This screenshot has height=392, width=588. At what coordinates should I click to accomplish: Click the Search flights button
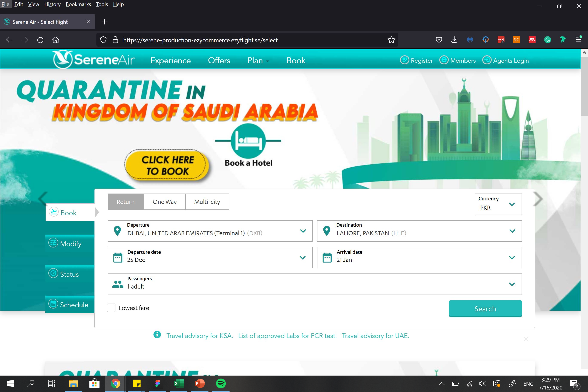coord(485,309)
